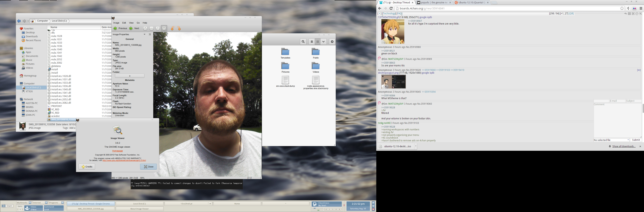Rotate image clockwise
Viewport: 644px width, 212px height.
[179, 28]
